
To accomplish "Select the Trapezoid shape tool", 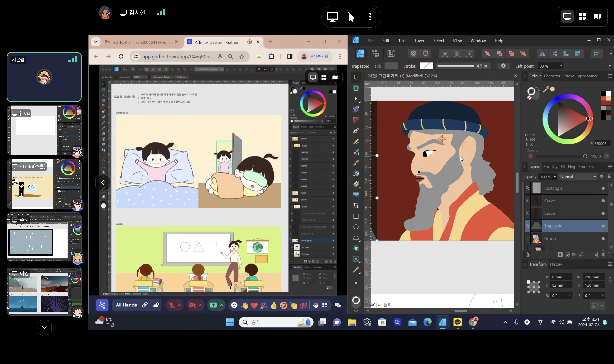I will [x=356, y=238].
